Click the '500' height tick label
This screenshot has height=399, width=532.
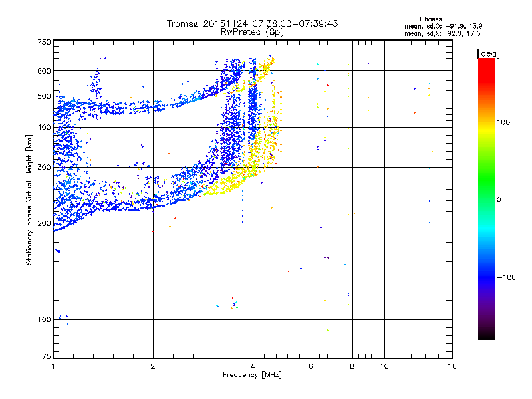[45, 96]
